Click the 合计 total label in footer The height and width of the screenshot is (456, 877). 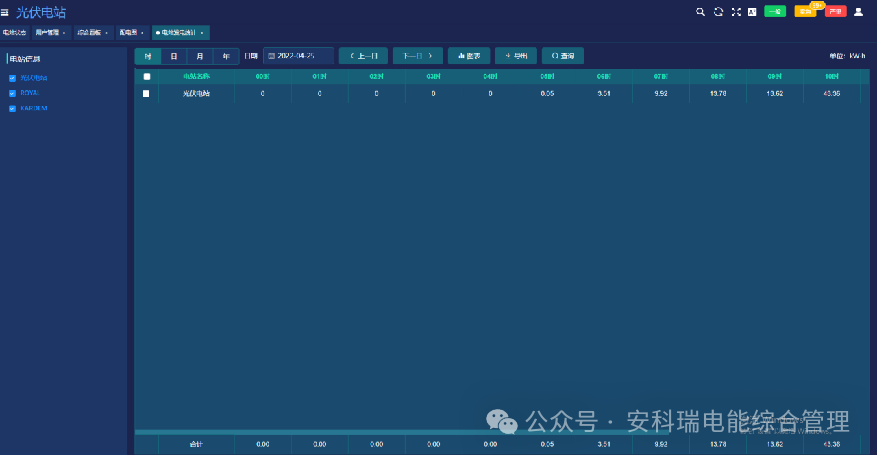[x=196, y=444]
